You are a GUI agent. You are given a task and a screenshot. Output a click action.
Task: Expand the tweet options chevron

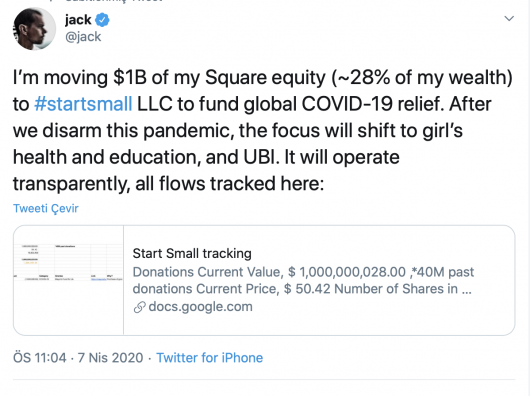[x=509, y=18]
